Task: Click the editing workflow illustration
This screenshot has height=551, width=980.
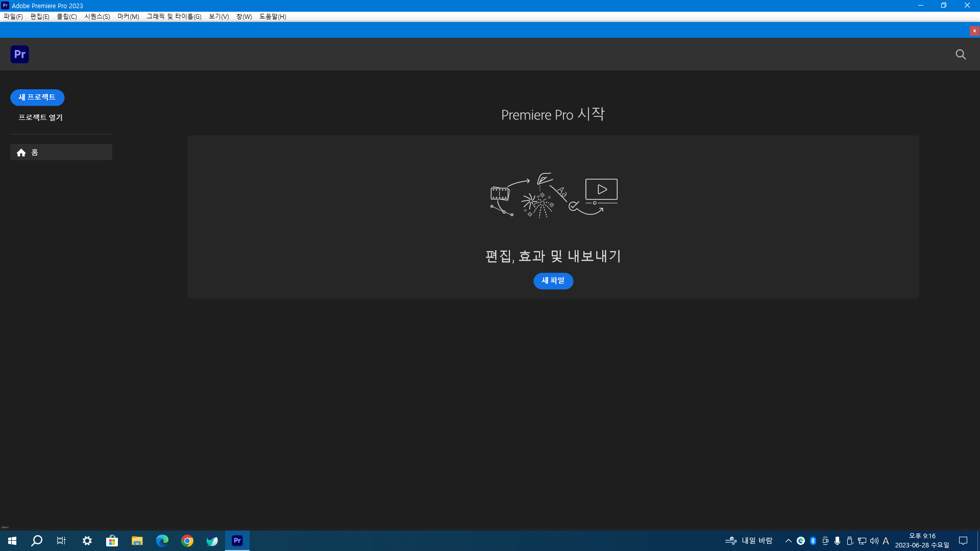Action: coord(553,195)
